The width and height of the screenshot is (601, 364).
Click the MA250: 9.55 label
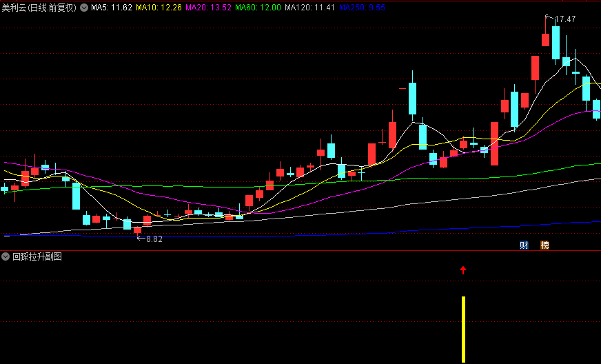click(x=362, y=8)
